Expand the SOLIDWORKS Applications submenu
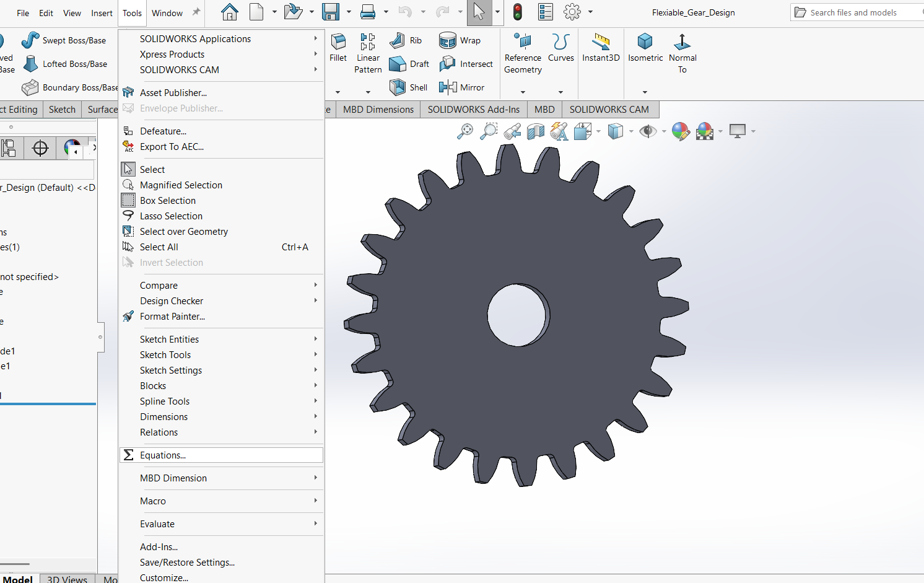Image resolution: width=924 pixels, height=583 pixels. tap(222, 38)
